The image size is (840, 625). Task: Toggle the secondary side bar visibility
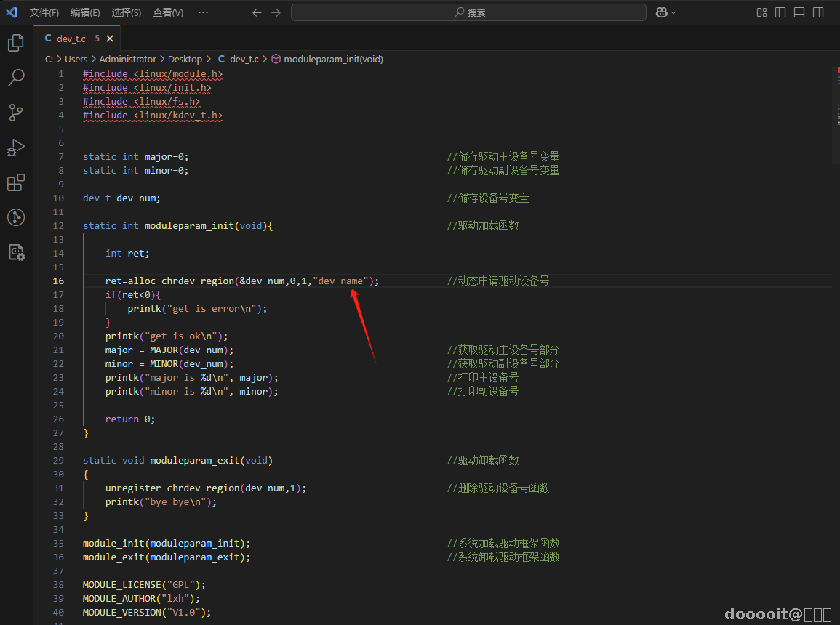click(818, 12)
